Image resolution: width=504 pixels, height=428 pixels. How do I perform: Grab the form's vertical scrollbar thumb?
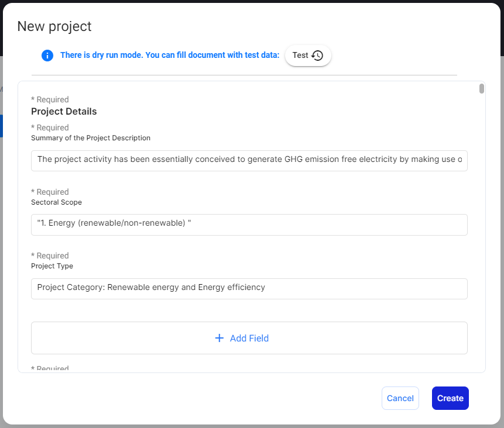click(482, 89)
